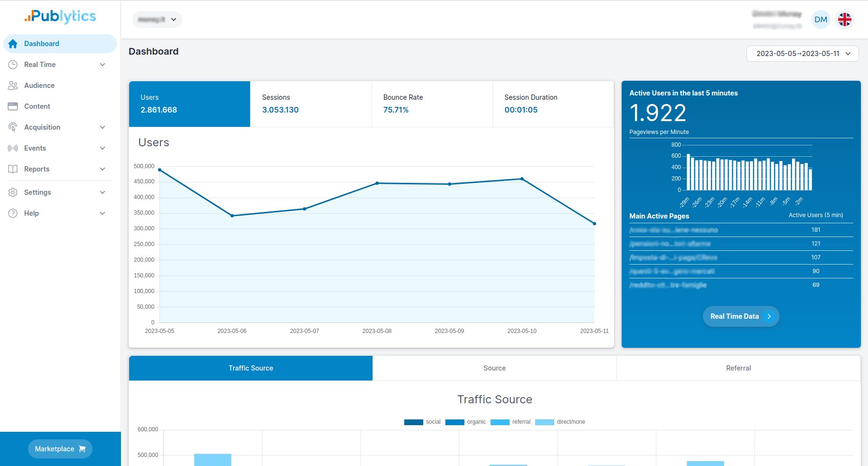The image size is (868, 466).
Task: Select the Referral tab
Action: click(738, 368)
